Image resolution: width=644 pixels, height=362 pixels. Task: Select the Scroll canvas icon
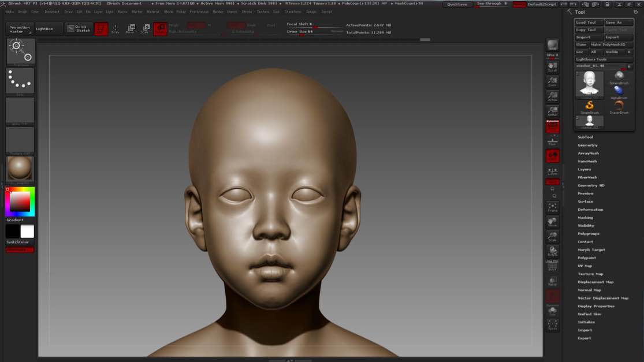point(553,66)
